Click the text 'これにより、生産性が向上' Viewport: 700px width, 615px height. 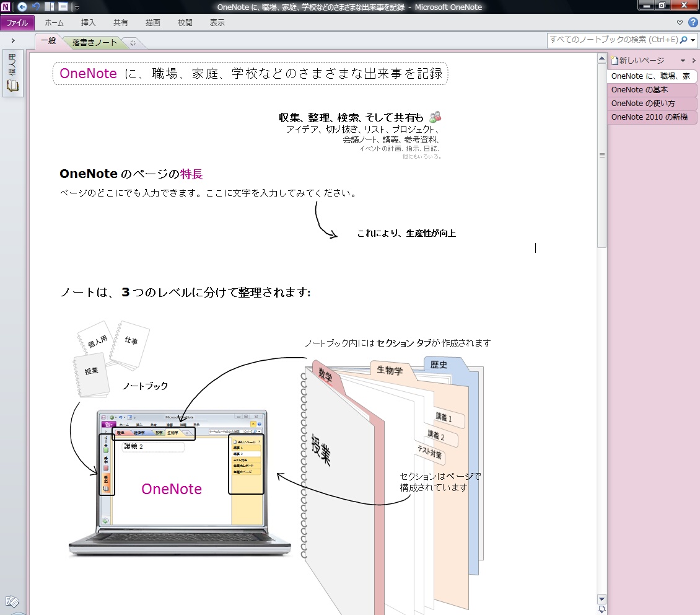pyautogui.click(x=406, y=233)
